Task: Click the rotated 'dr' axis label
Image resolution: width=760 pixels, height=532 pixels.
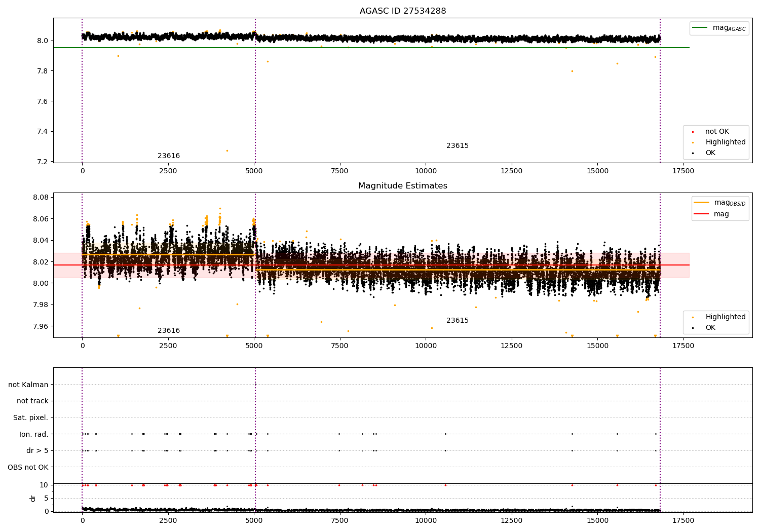Action: [33, 498]
